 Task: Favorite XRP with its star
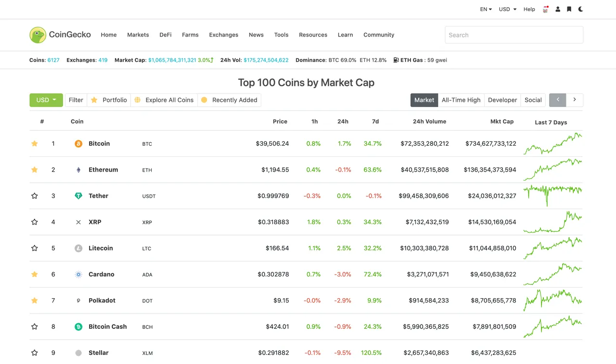(x=35, y=222)
